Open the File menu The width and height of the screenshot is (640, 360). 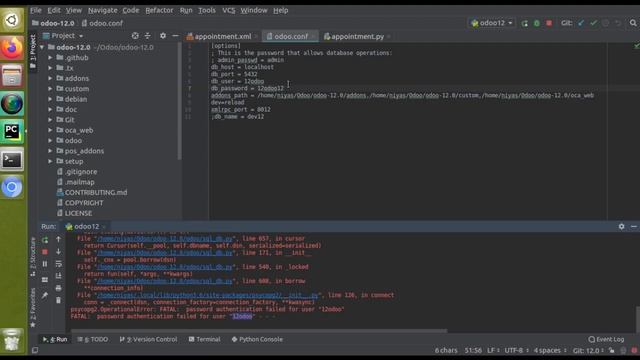pos(36,10)
